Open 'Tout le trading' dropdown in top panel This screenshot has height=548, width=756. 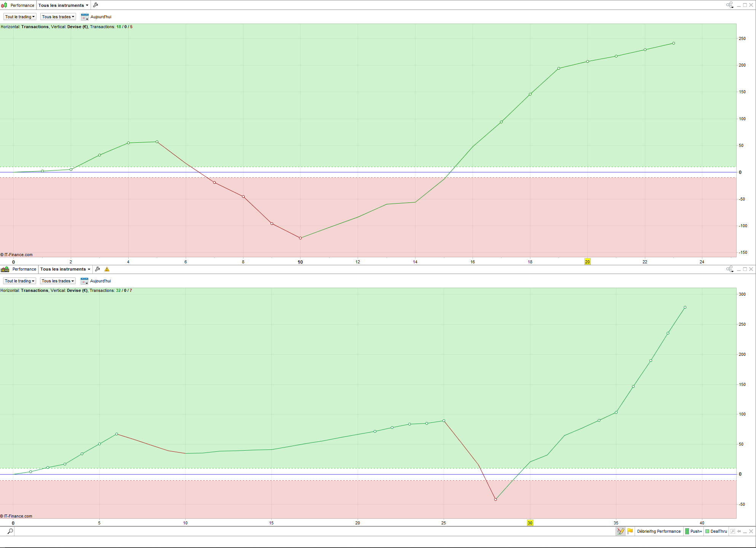[x=20, y=17]
